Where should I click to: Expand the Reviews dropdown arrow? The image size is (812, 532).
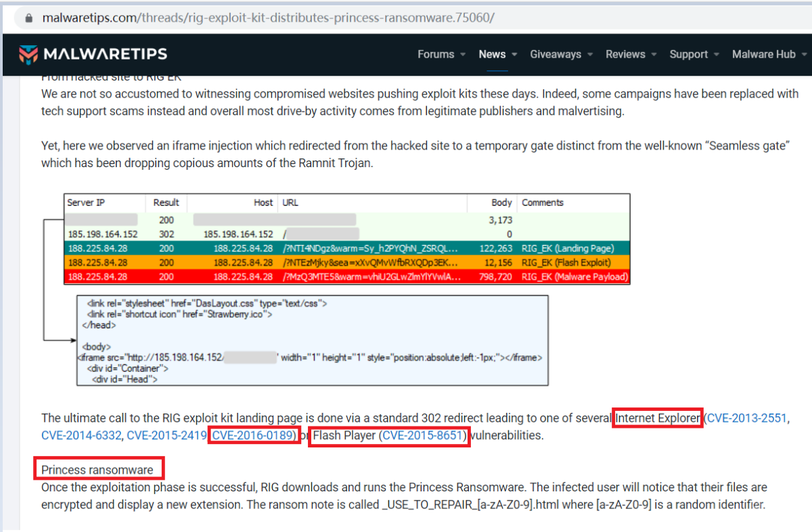[x=654, y=55]
